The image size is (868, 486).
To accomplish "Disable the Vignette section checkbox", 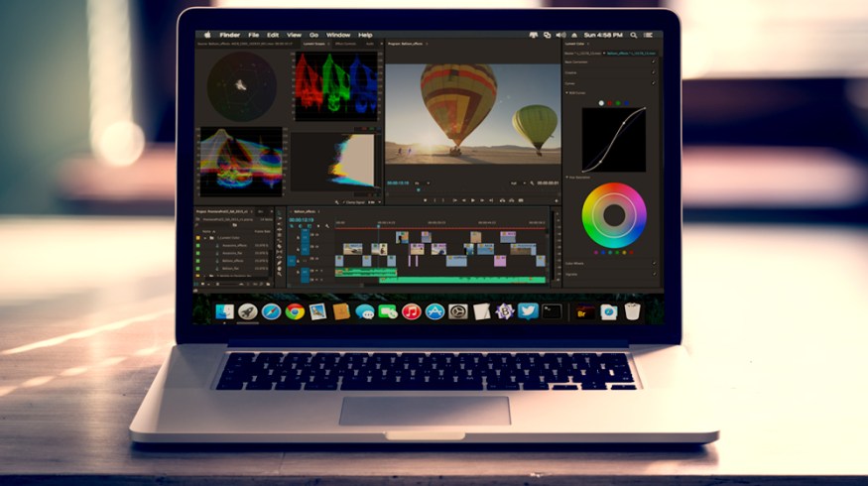I will tap(653, 274).
